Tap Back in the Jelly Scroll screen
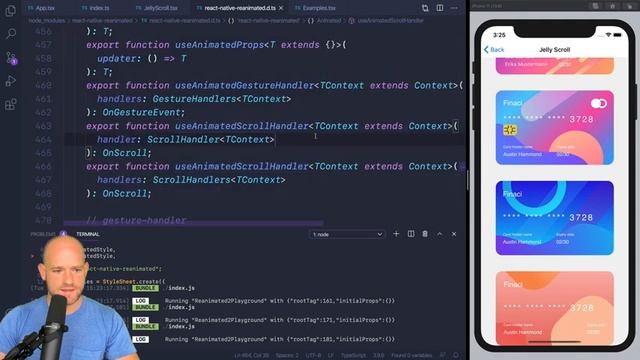The height and width of the screenshot is (360, 640). pos(494,49)
